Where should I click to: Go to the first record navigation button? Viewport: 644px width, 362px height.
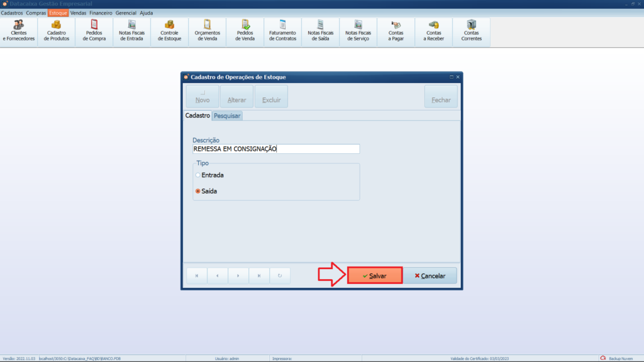(x=197, y=276)
